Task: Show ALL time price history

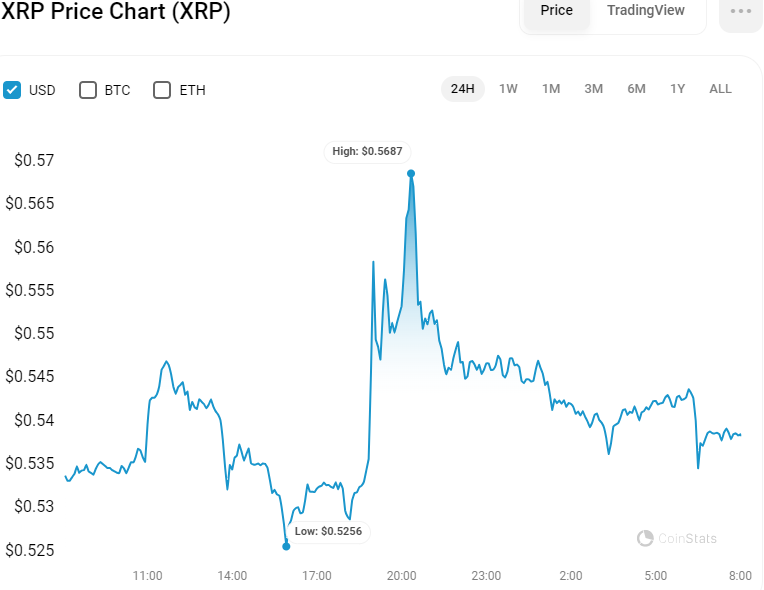Action: click(x=720, y=89)
